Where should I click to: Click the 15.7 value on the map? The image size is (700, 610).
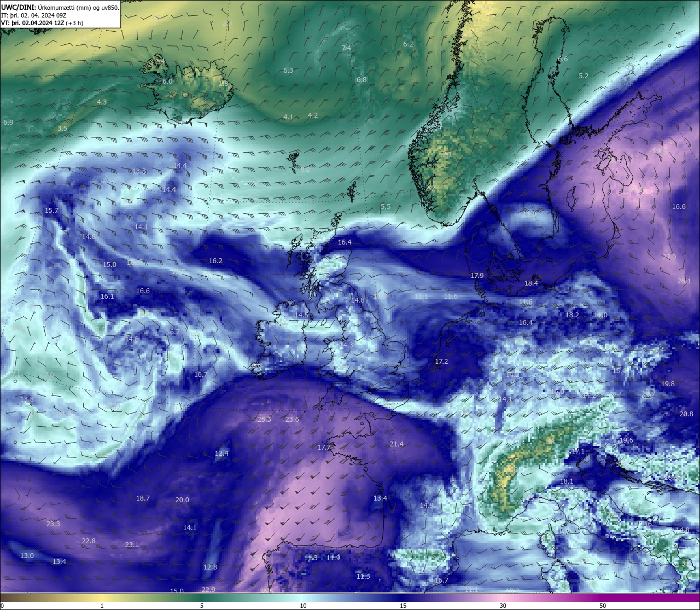pyautogui.click(x=51, y=210)
